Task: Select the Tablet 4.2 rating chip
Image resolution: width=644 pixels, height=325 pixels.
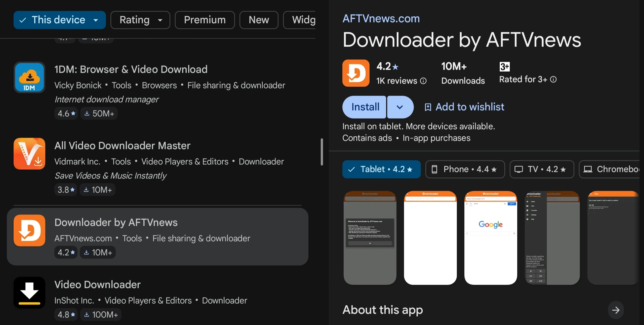Action: (x=381, y=169)
